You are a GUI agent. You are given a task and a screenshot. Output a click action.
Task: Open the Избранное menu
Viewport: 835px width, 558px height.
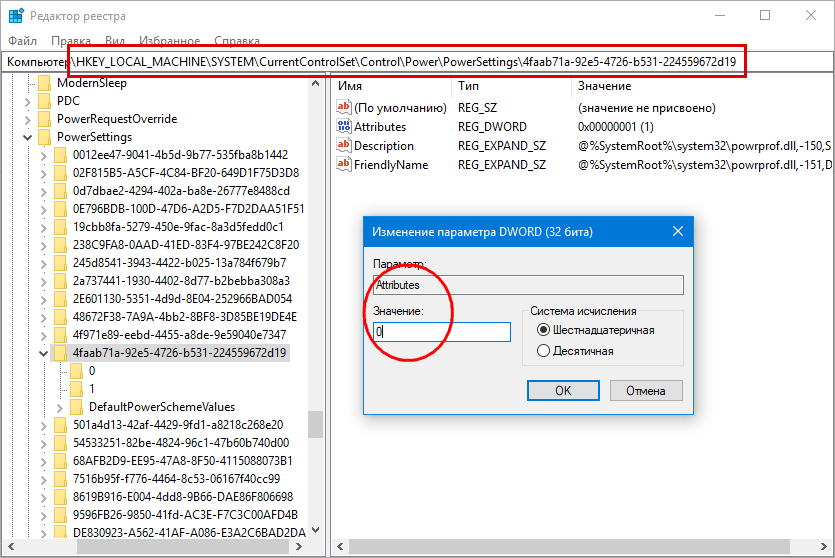click(169, 40)
